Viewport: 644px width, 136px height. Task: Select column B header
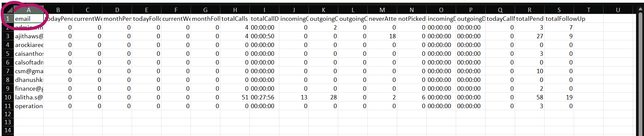[58, 10]
